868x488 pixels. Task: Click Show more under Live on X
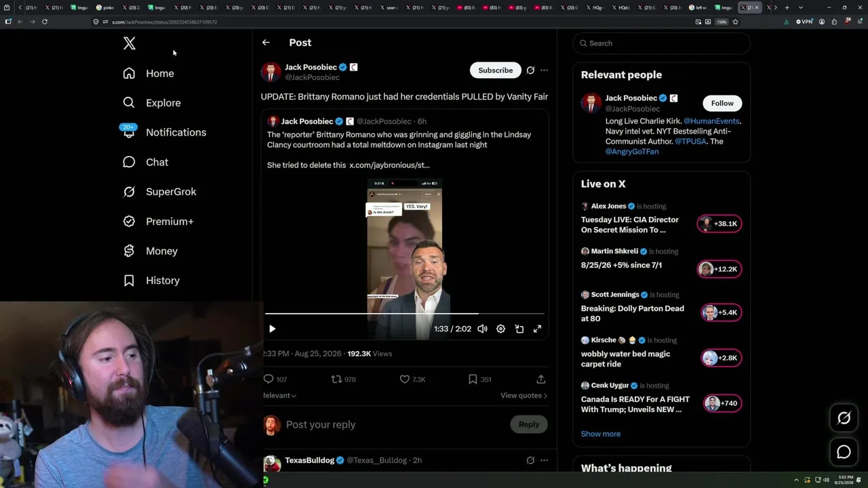[601, 434]
